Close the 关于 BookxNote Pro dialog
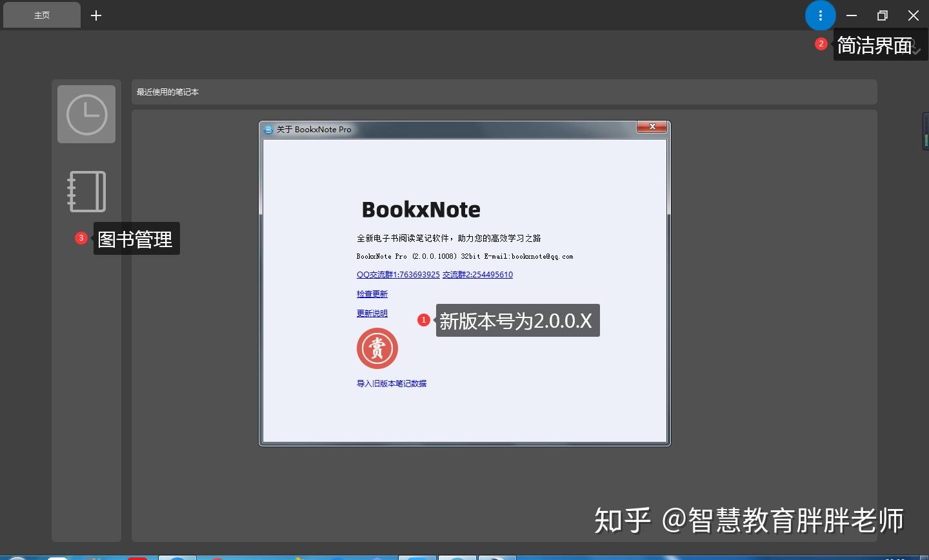Image resolution: width=929 pixels, height=560 pixels. point(653,127)
